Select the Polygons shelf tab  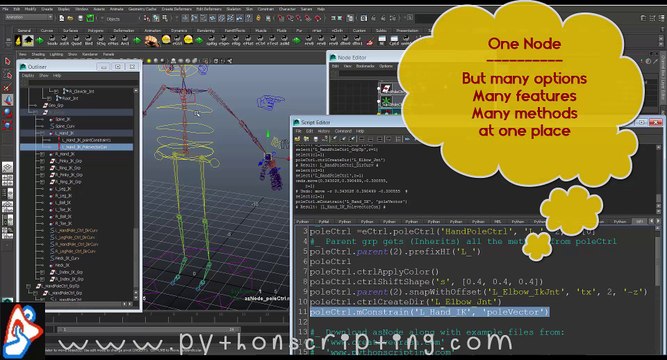coord(95,31)
